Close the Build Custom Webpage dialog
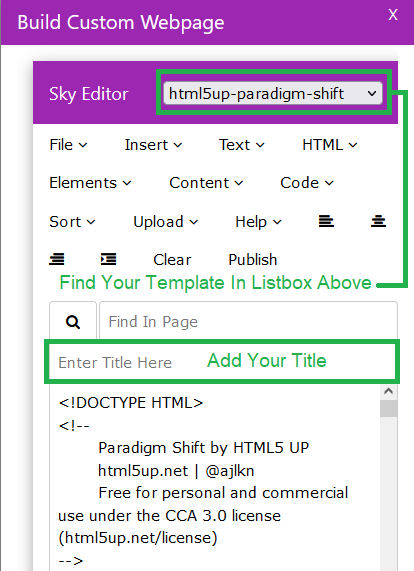 [393, 15]
